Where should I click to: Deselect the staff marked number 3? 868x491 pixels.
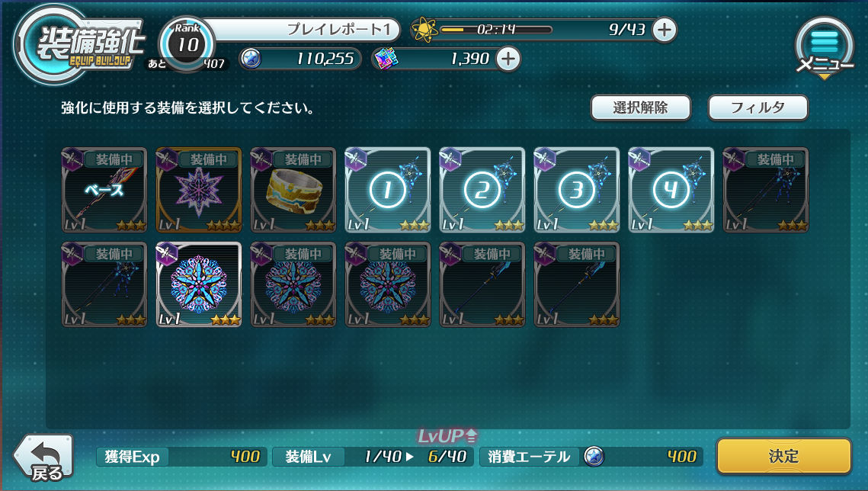(577, 190)
